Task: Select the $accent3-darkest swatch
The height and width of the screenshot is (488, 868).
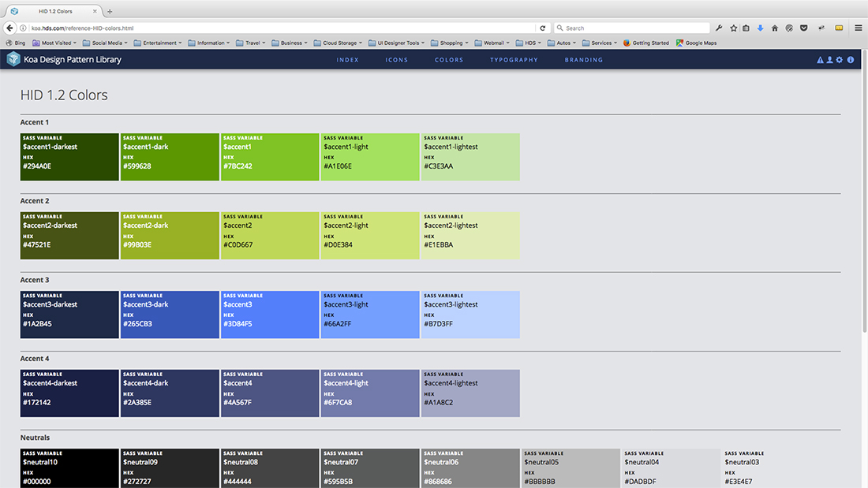Action: 69,315
